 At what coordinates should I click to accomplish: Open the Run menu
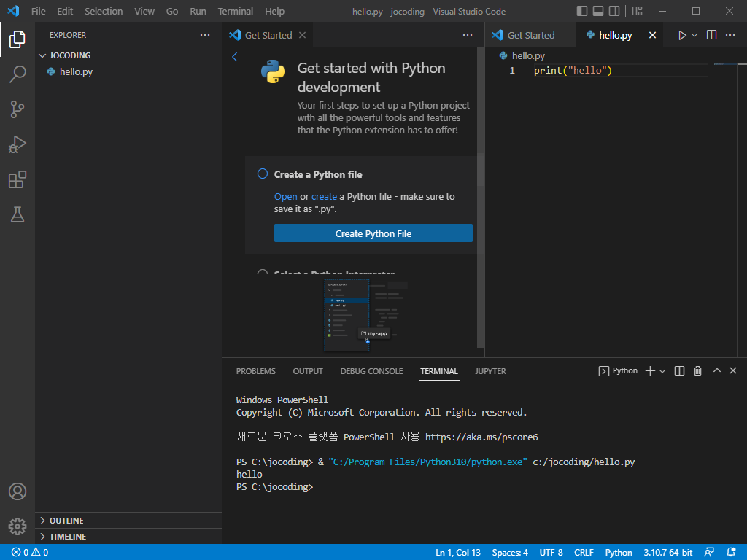coord(198,11)
